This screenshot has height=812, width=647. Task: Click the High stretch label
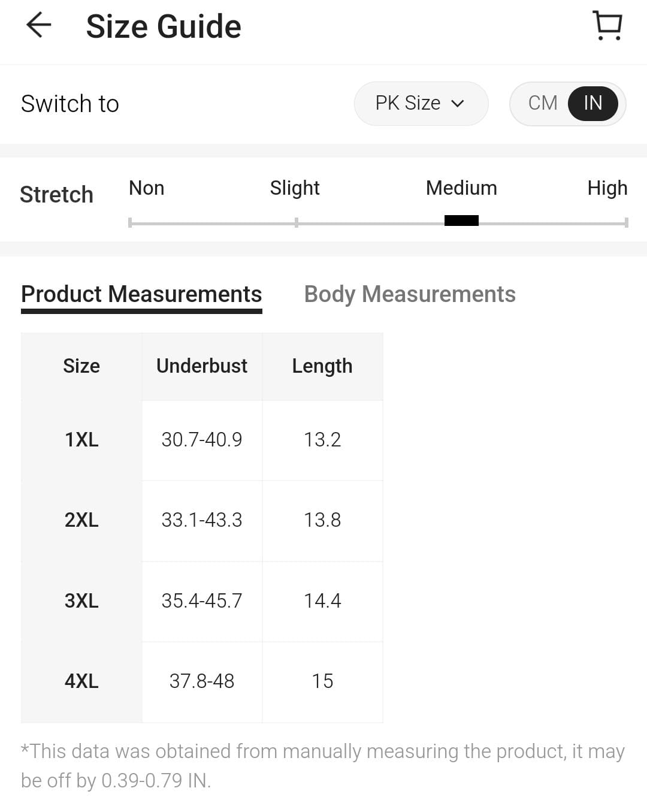(x=607, y=188)
